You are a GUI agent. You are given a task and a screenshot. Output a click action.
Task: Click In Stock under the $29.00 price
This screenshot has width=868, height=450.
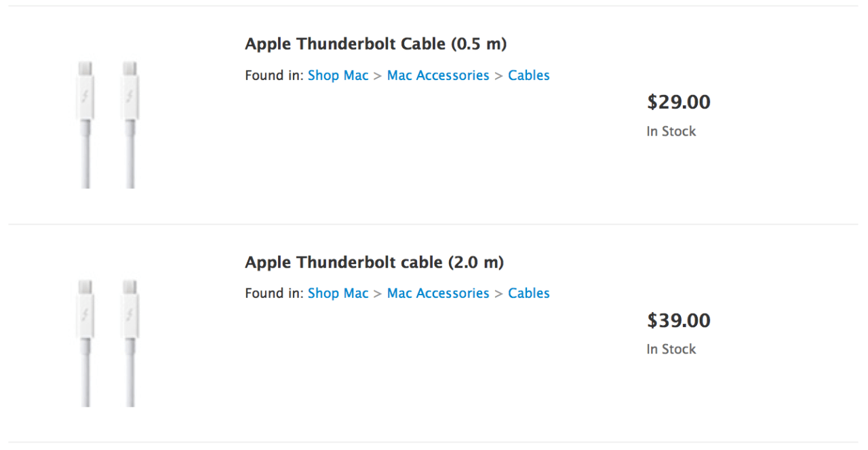tap(671, 132)
